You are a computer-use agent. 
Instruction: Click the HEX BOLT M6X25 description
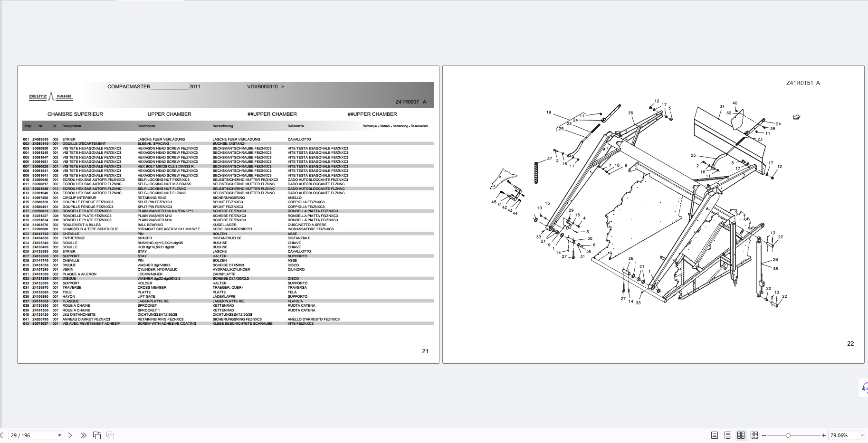pos(166,166)
